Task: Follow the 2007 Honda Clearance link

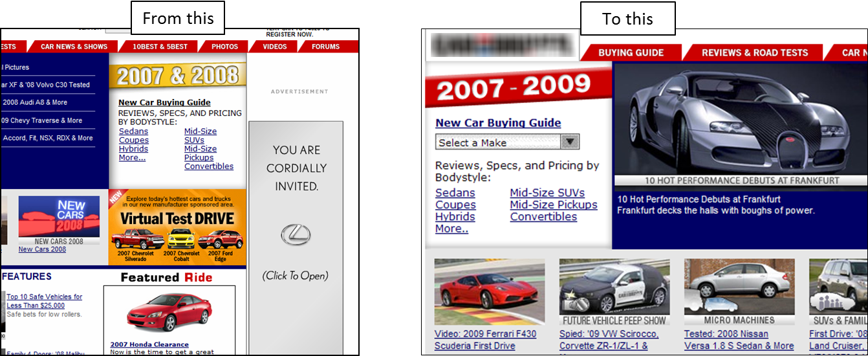Action: click(x=149, y=344)
